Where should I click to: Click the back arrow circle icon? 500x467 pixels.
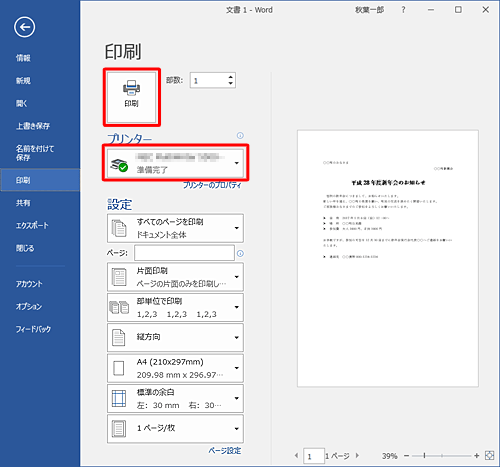click(24, 27)
